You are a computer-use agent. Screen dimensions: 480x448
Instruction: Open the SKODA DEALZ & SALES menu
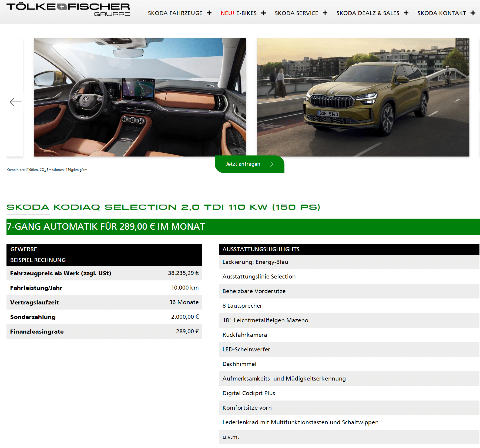[368, 13]
